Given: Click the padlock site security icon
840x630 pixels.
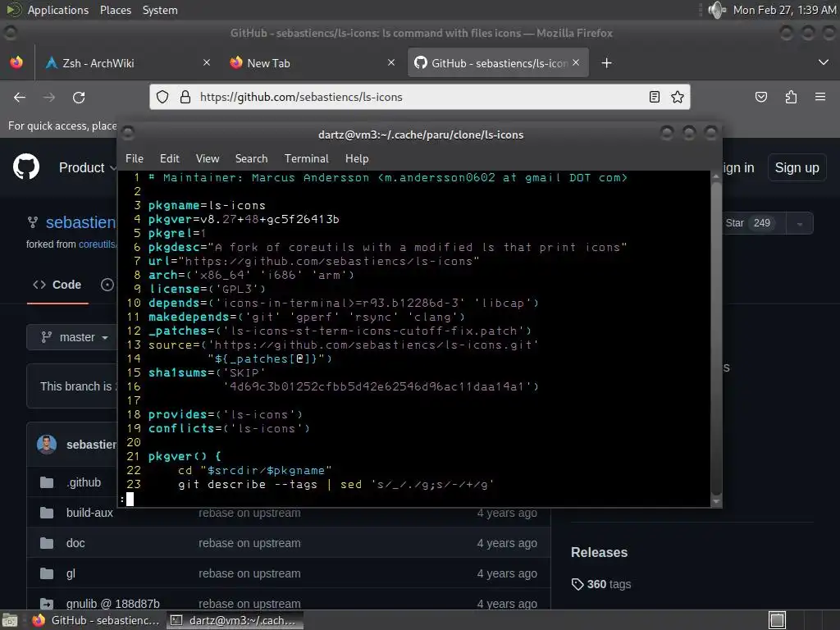Looking at the screenshot, I should click(x=185, y=97).
